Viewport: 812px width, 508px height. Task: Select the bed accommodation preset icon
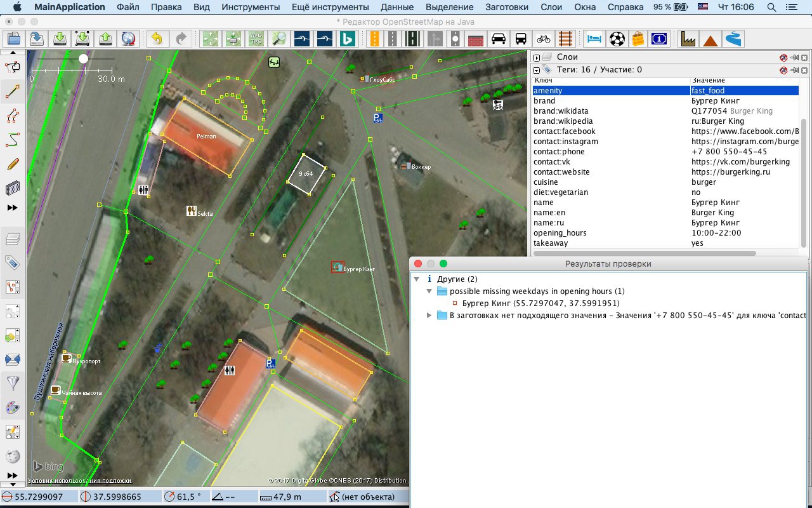point(594,39)
